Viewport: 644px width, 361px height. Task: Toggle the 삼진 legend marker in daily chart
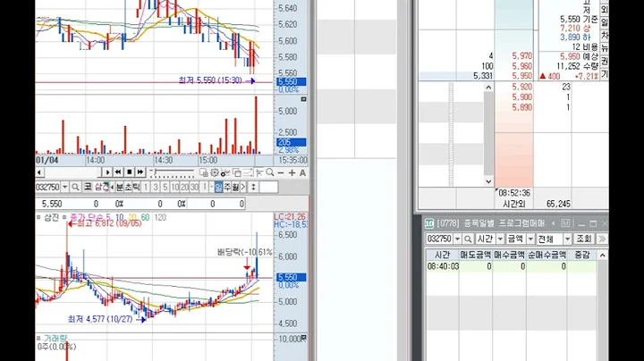(x=38, y=217)
